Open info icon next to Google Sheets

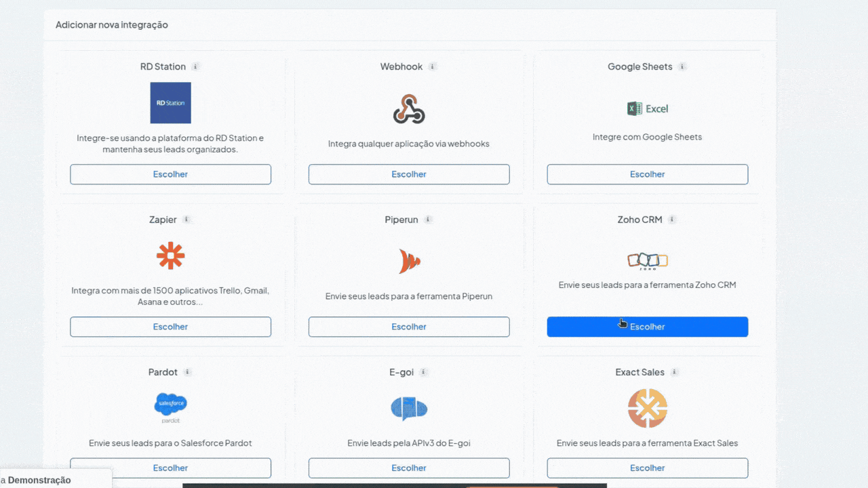[682, 66]
